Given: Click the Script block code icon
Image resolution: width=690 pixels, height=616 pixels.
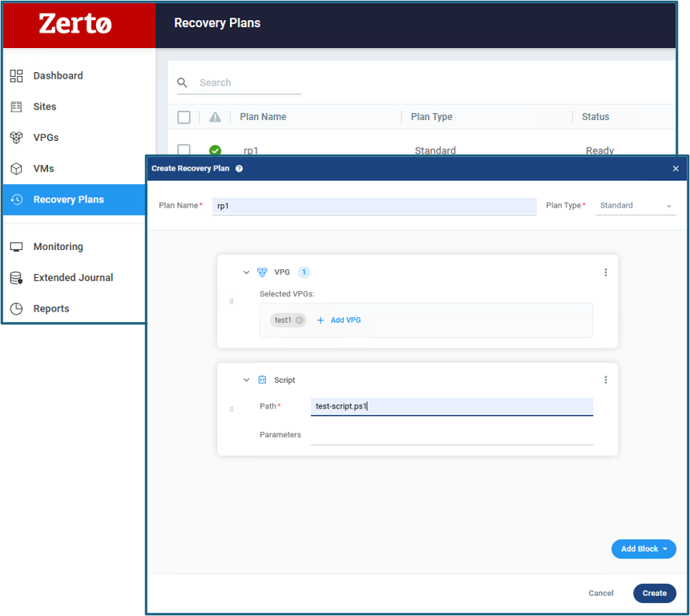Looking at the screenshot, I should coord(262,380).
